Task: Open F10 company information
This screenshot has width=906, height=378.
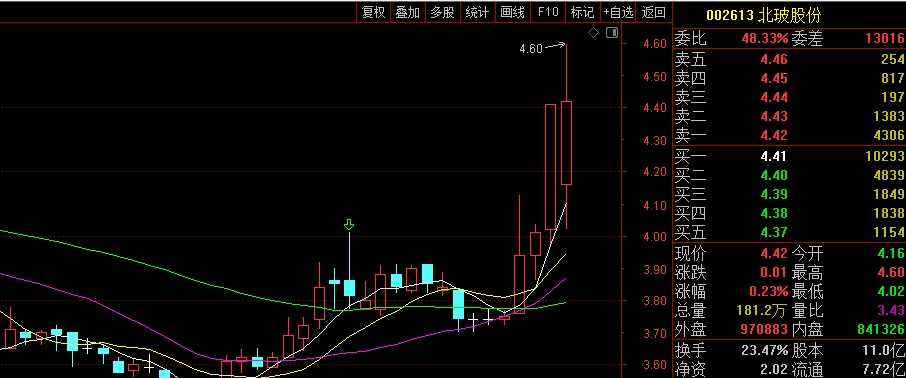Action: point(548,12)
